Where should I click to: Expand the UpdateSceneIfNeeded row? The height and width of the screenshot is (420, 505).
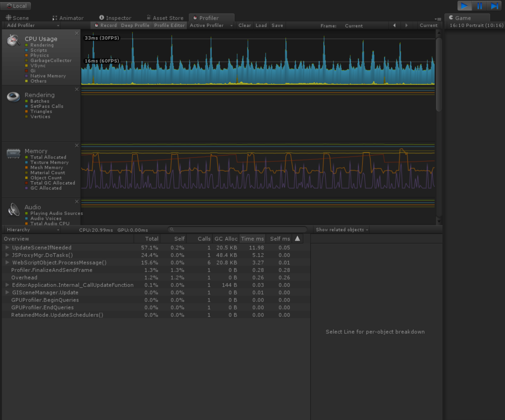7,247
